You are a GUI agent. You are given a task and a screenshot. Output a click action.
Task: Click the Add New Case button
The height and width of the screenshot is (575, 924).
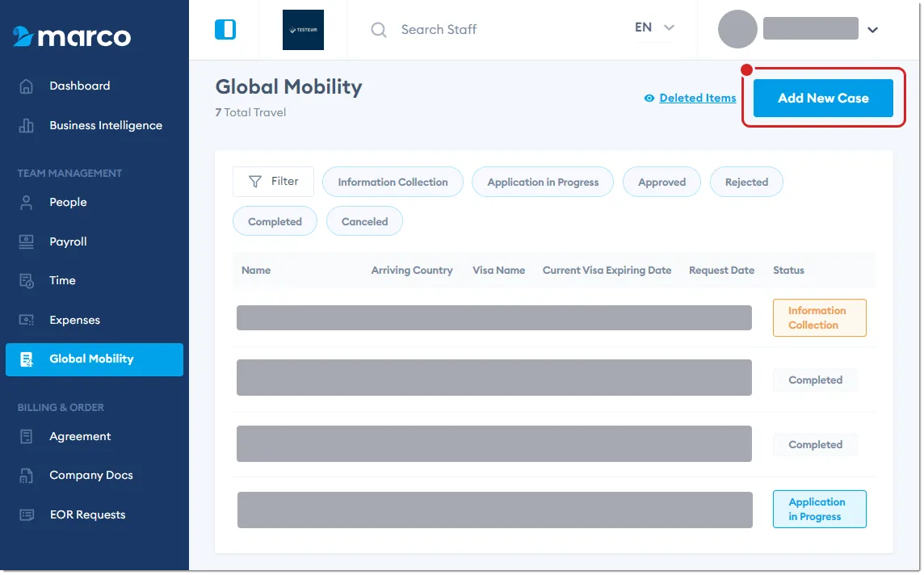tap(823, 99)
